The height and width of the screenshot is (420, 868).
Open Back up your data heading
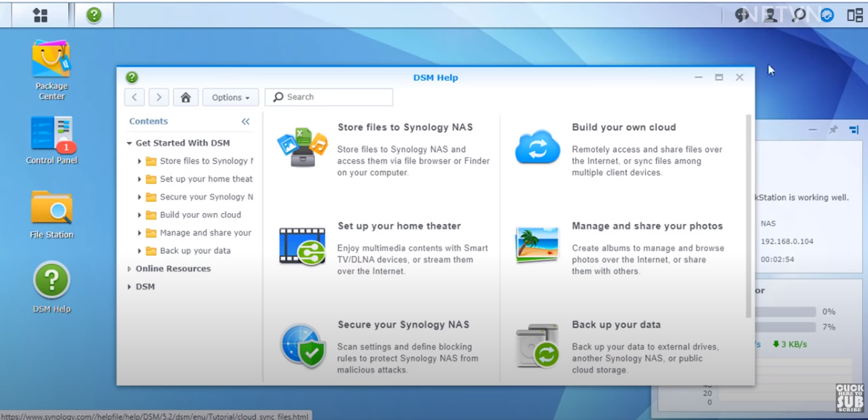pyautogui.click(x=616, y=324)
